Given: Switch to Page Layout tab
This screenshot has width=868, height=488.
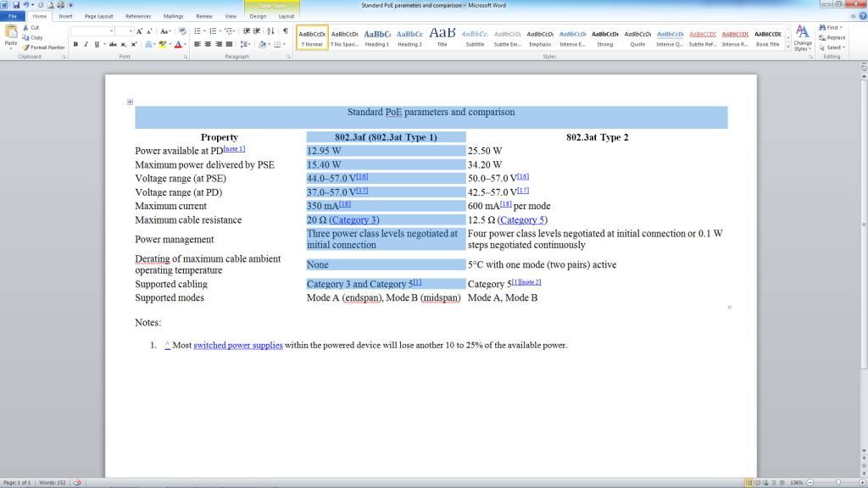Looking at the screenshot, I should (x=98, y=16).
